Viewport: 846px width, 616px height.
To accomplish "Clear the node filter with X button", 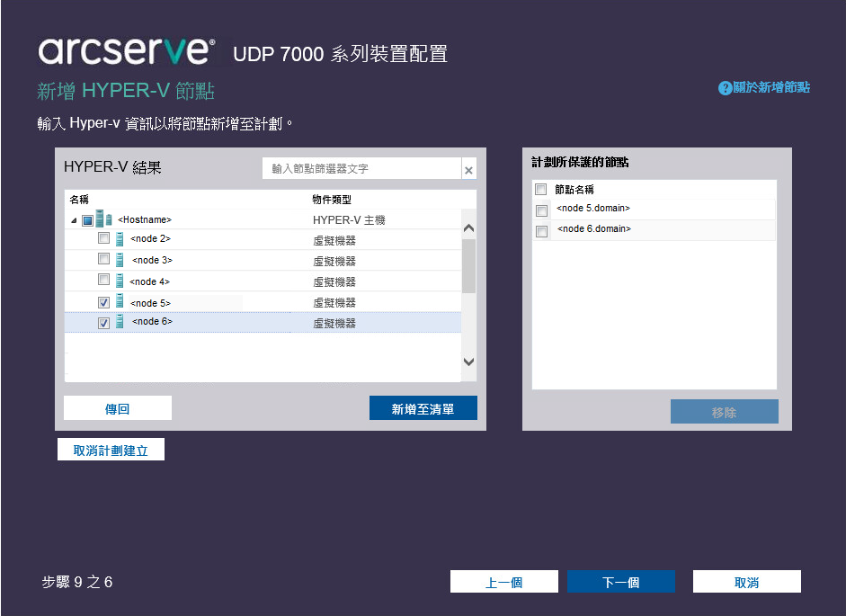I will click(468, 170).
